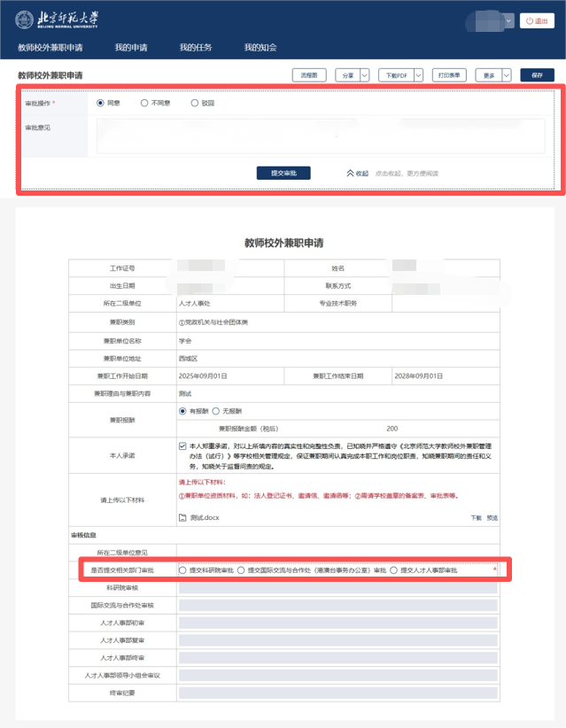Select the 同意 approval radio button
Screen dimensions: 566x728
tap(100, 103)
